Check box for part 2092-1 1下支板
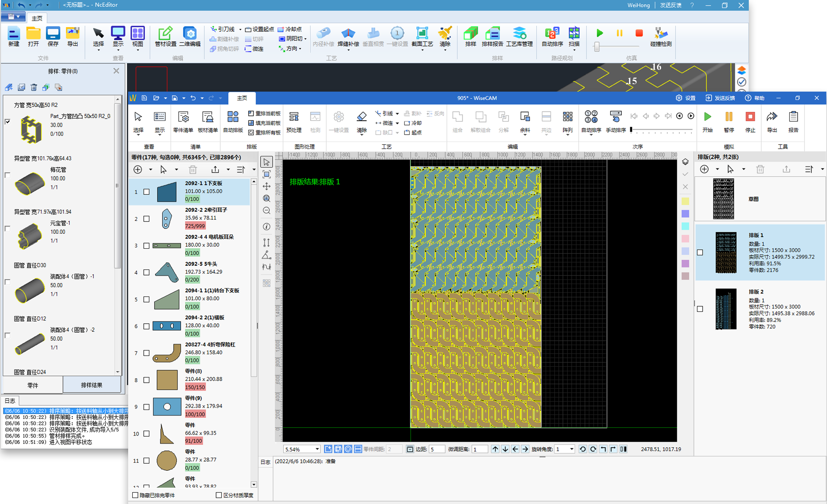 coord(146,192)
